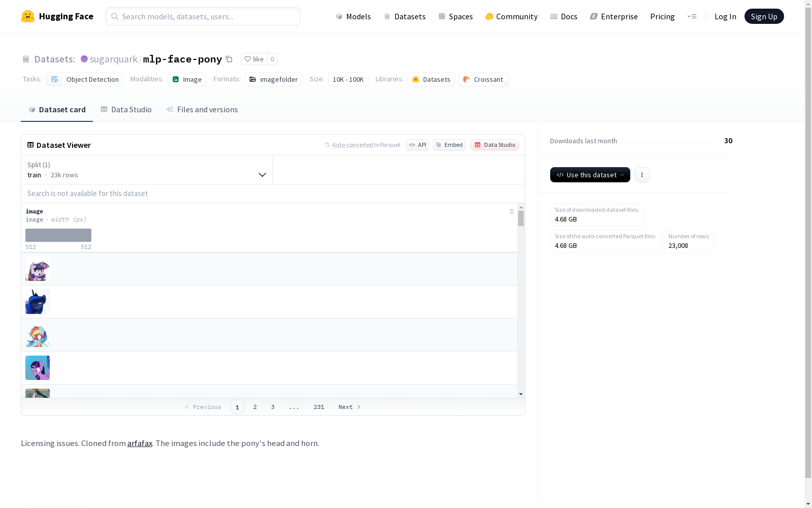Switch to Data Studio tab
812x508 pixels.
tap(126, 110)
